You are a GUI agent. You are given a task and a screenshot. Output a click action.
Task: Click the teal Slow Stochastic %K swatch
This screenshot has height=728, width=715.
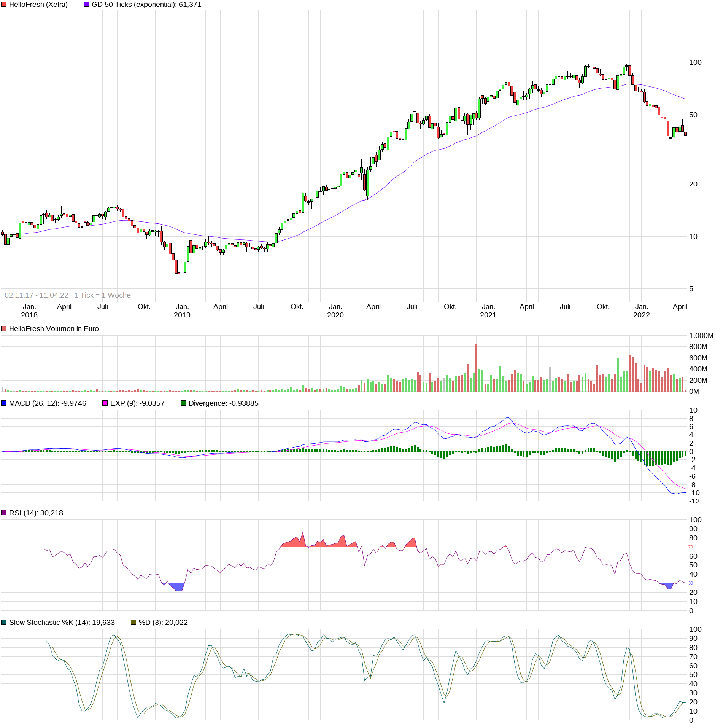pyautogui.click(x=4, y=623)
